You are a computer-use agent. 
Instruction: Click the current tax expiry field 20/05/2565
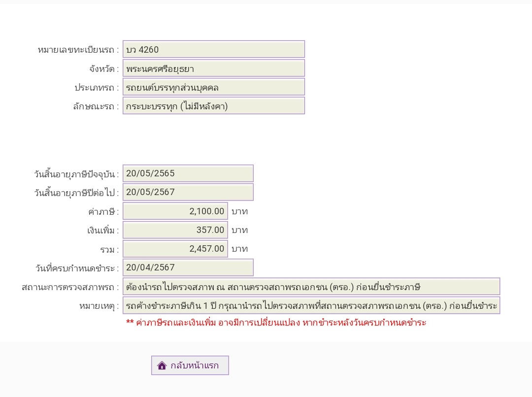point(188,173)
